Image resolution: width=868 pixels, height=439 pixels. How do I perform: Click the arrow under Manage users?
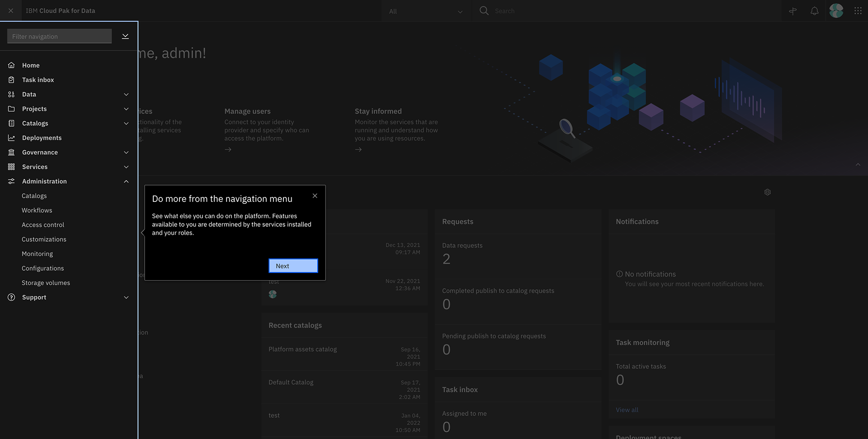point(228,149)
